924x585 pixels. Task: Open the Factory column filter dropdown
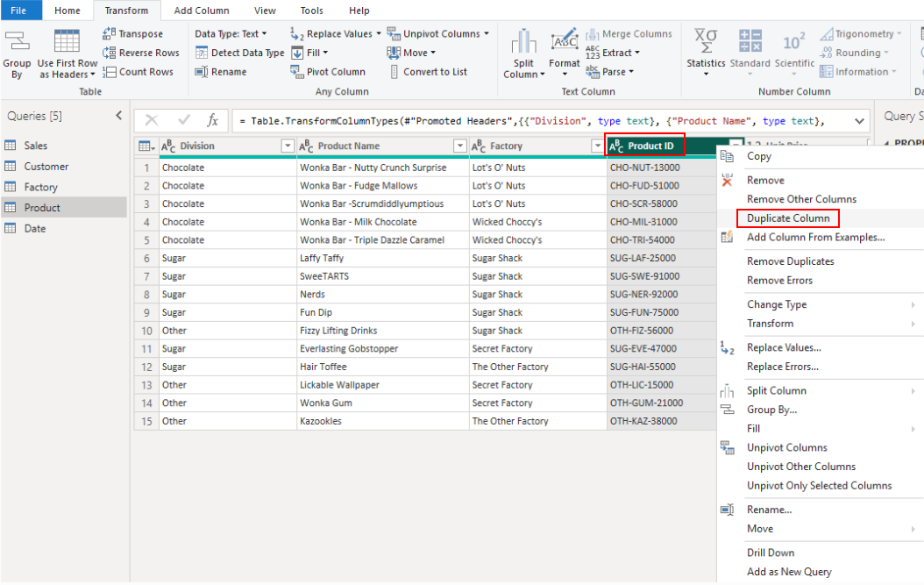pyautogui.click(x=597, y=146)
